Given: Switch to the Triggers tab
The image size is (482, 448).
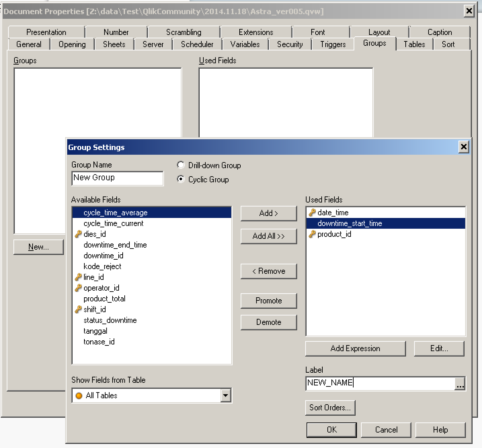Looking at the screenshot, I should click(x=332, y=44).
